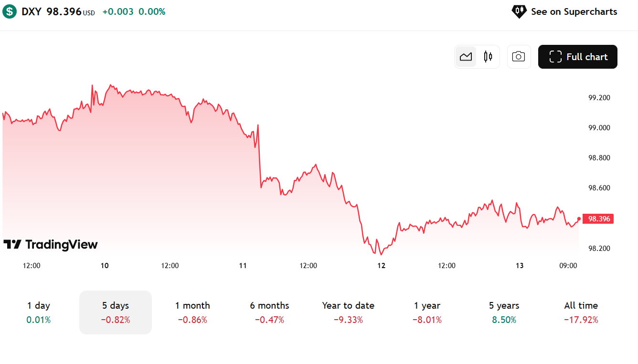This screenshot has width=638, height=364.
Task: Open the Full chart view
Action: [577, 57]
